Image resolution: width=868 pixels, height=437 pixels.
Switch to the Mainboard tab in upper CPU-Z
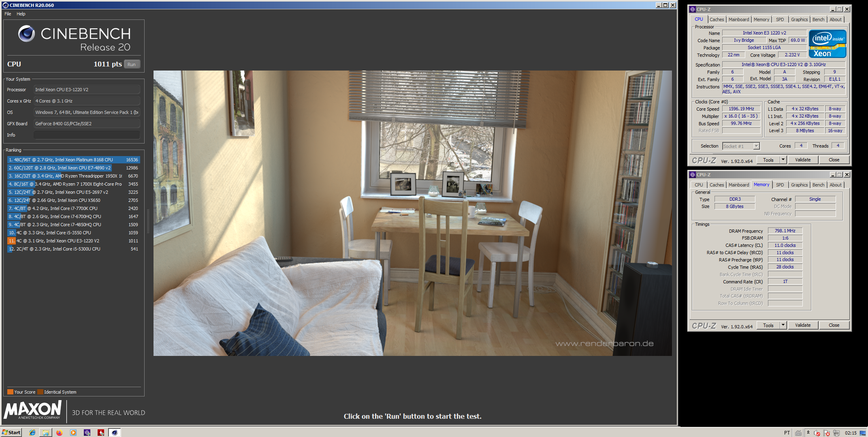pos(739,19)
